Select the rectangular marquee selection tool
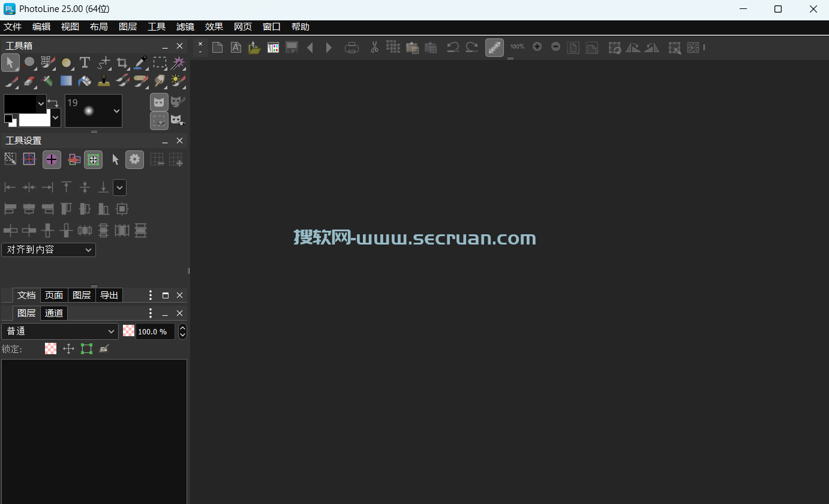This screenshot has height=504, width=829. 160,62
